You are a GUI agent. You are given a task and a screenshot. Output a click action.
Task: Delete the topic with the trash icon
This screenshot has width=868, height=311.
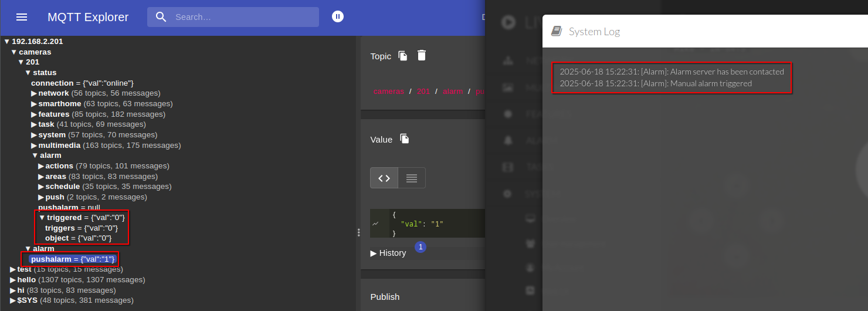click(x=422, y=56)
